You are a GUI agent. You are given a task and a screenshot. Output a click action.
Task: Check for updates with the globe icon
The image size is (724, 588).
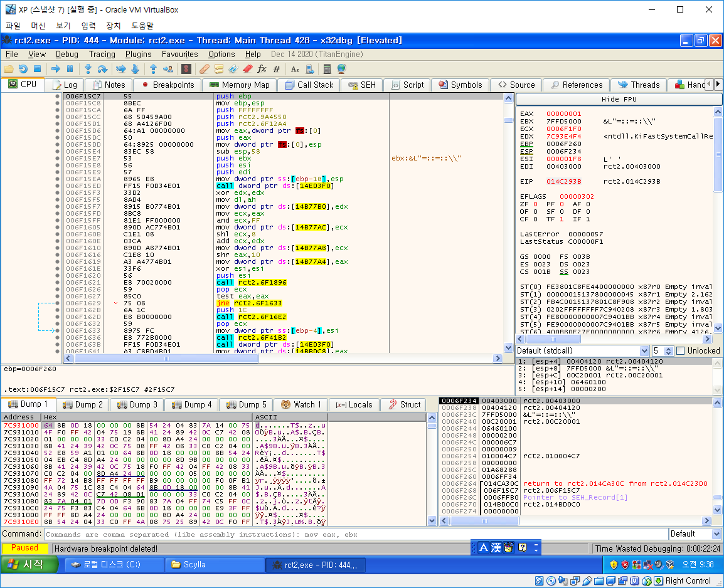coord(342,69)
